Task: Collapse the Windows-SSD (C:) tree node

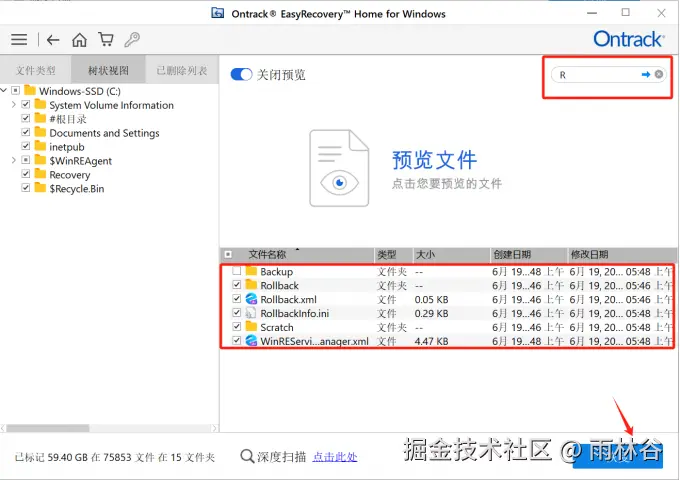Action: tap(4, 90)
